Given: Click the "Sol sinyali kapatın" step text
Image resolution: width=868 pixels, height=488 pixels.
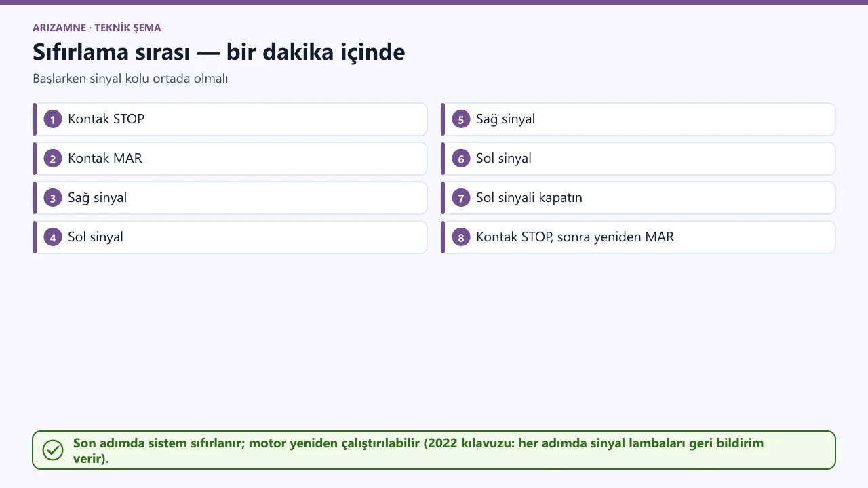Looking at the screenshot, I should (x=529, y=198).
